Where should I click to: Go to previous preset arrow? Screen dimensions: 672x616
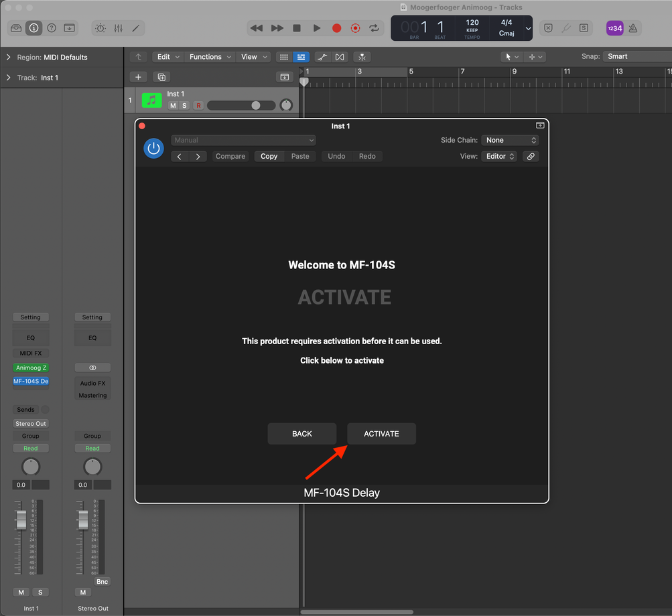point(180,157)
